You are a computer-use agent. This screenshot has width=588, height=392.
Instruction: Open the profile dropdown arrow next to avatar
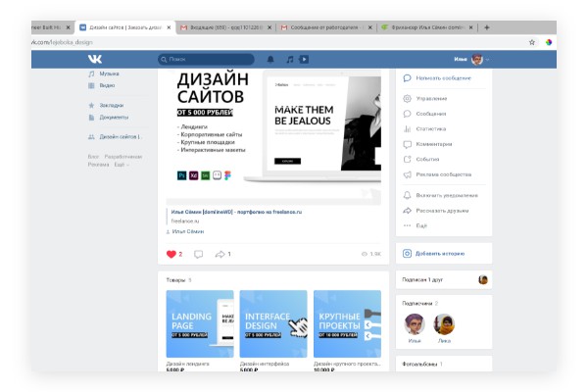pos(487,59)
